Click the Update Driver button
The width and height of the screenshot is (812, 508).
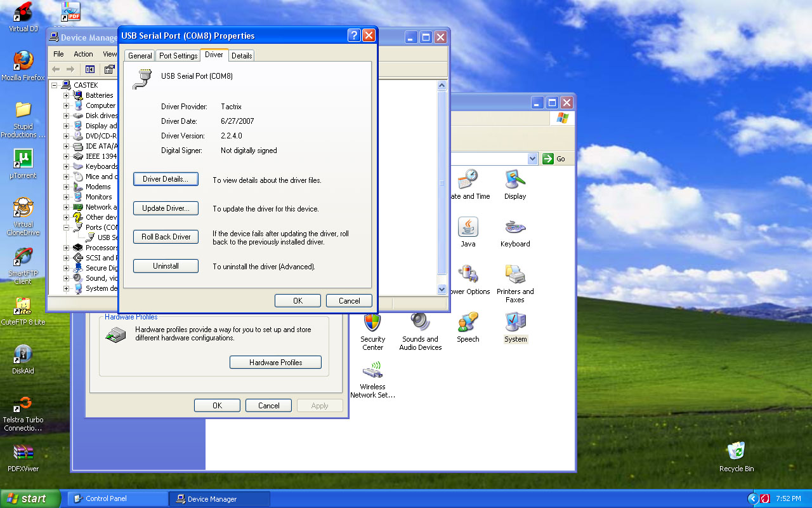pyautogui.click(x=166, y=208)
